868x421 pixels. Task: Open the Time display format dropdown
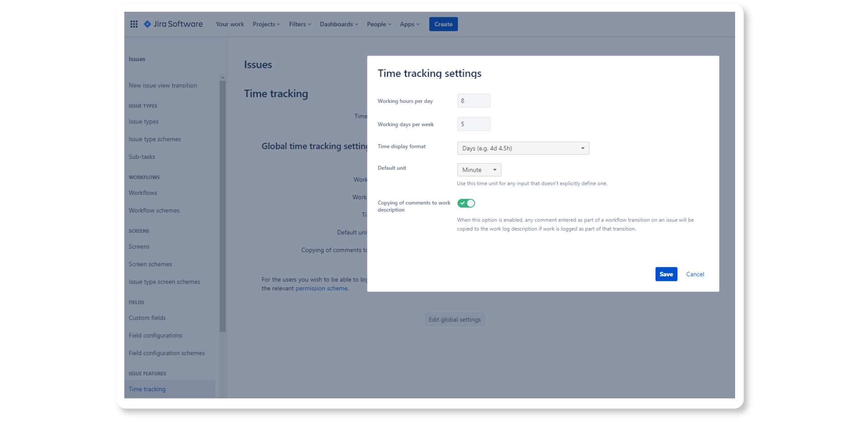pos(523,148)
